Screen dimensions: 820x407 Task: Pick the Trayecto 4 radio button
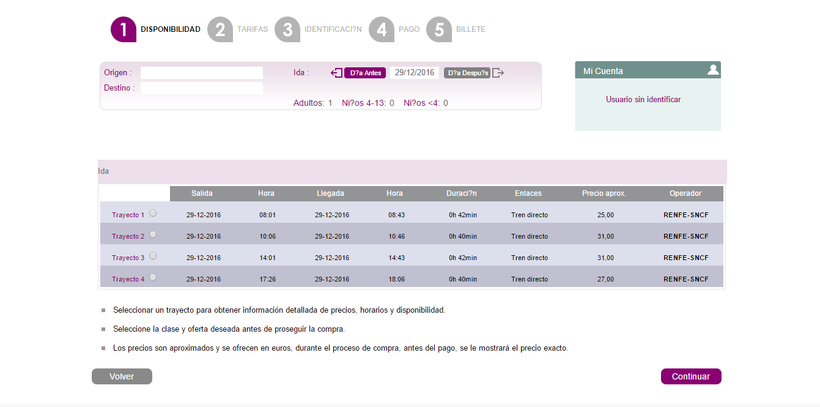coord(153,277)
